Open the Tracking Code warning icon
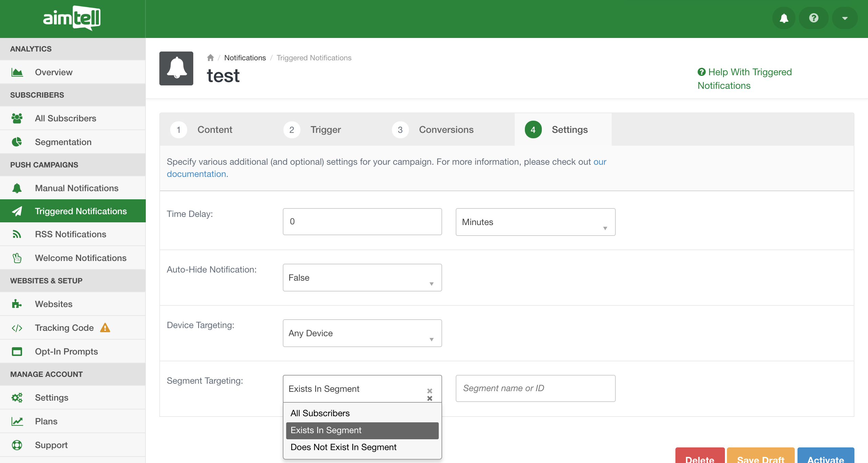This screenshot has height=463, width=868. tap(105, 327)
